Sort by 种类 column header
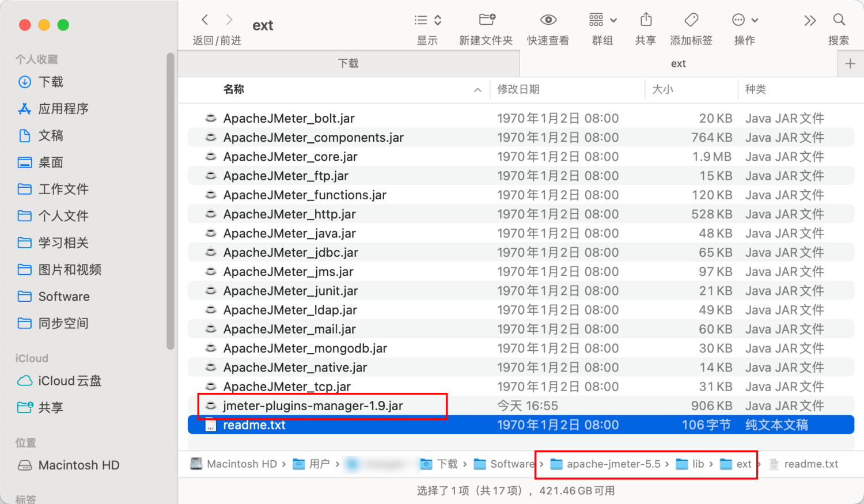Viewport: 864px width, 504px height. (756, 89)
